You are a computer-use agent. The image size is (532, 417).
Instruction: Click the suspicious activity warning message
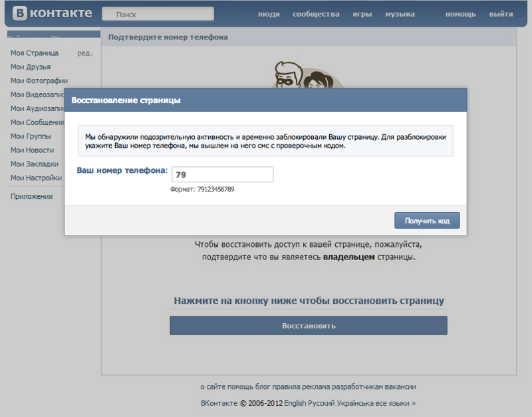pos(265,141)
